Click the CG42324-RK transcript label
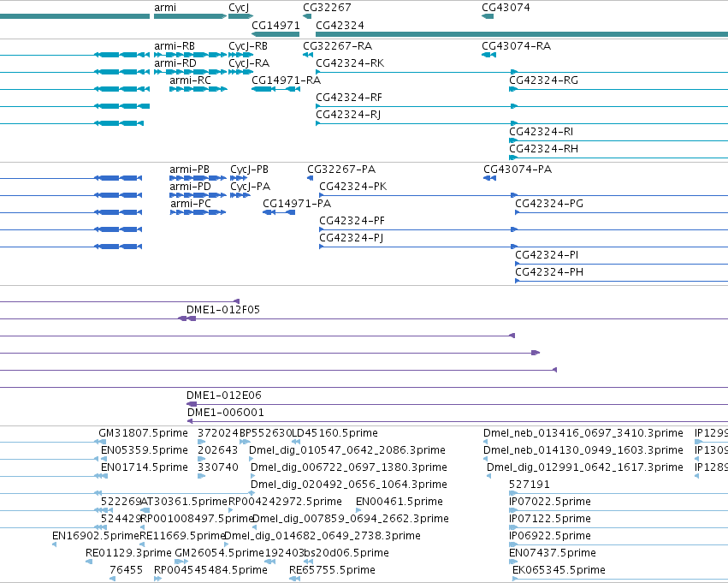This screenshot has height=583, width=728. [x=350, y=63]
